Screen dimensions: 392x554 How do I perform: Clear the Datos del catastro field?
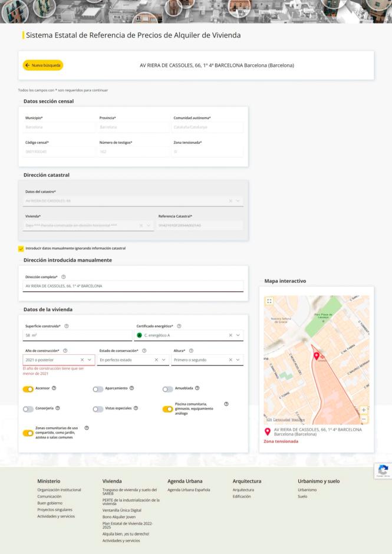click(x=230, y=201)
